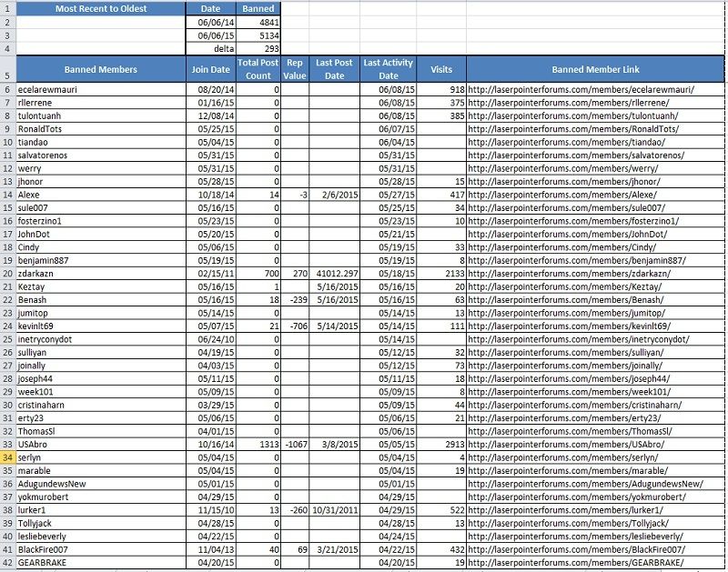Select the join date 02/15/11
Viewport: 728px width, 572px height.
click(211, 274)
